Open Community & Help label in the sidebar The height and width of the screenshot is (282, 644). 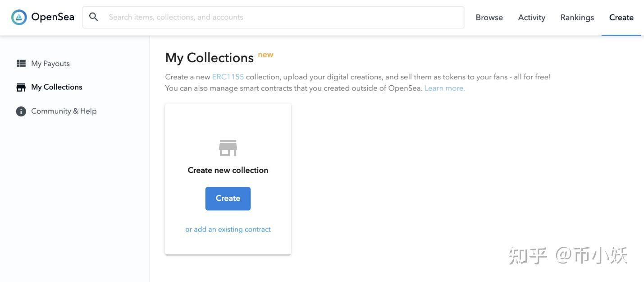click(64, 111)
